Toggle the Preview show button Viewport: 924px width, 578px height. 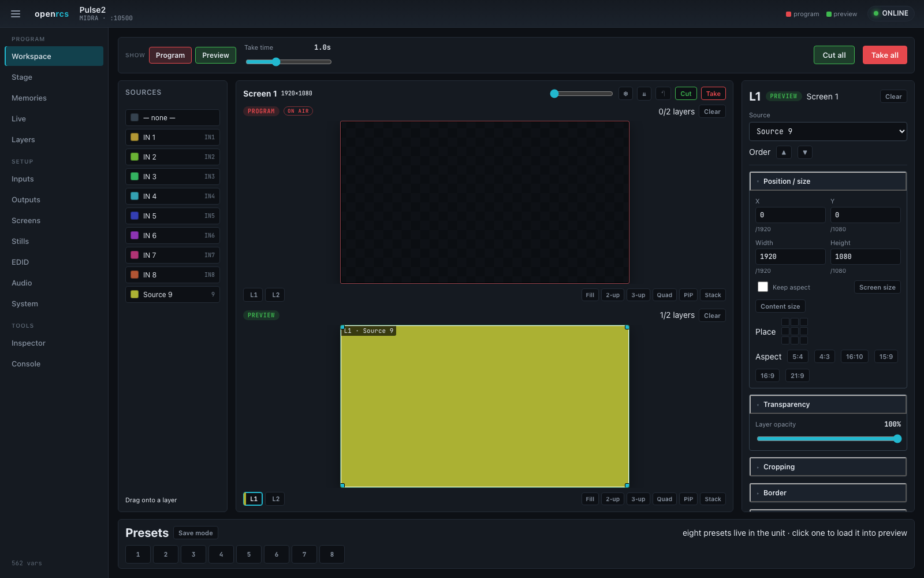(215, 55)
